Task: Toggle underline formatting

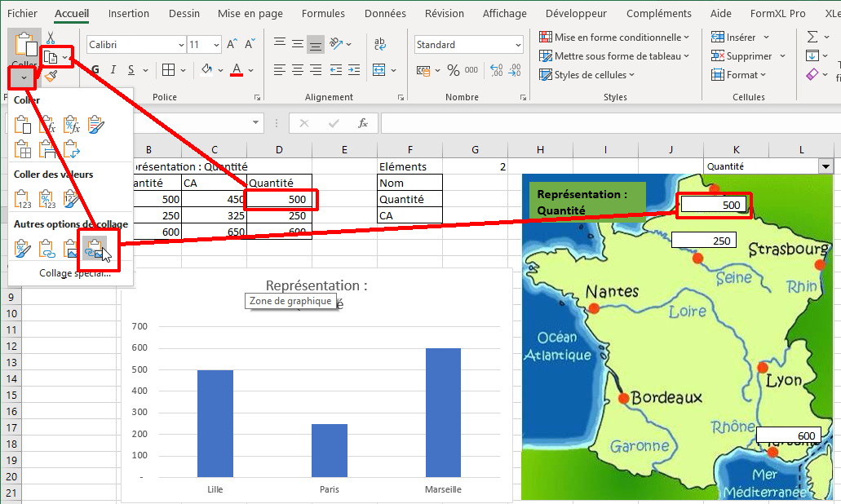Action: 132,70
